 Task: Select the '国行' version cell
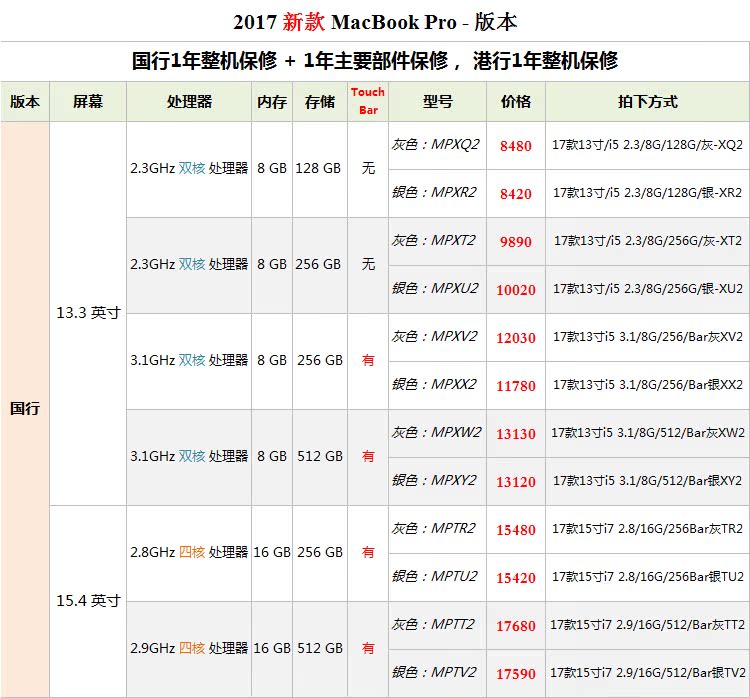[25, 408]
